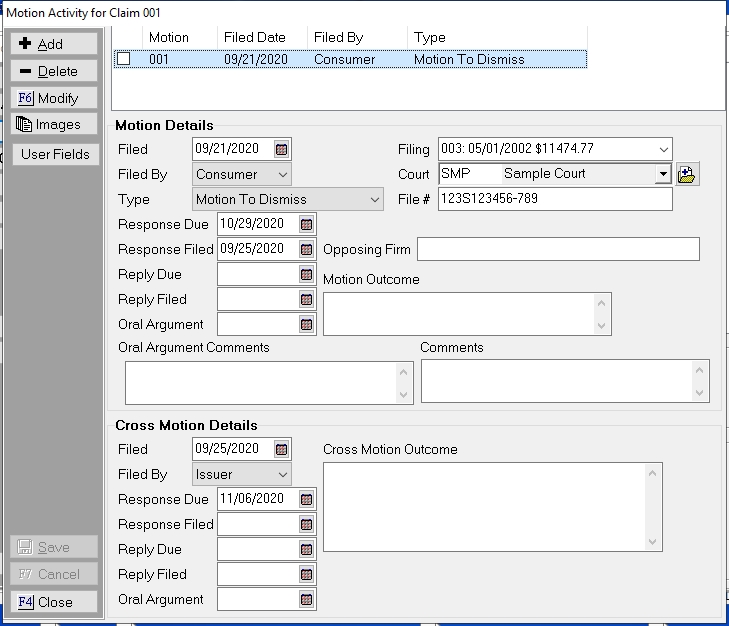Open the Images button

[55, 125]
